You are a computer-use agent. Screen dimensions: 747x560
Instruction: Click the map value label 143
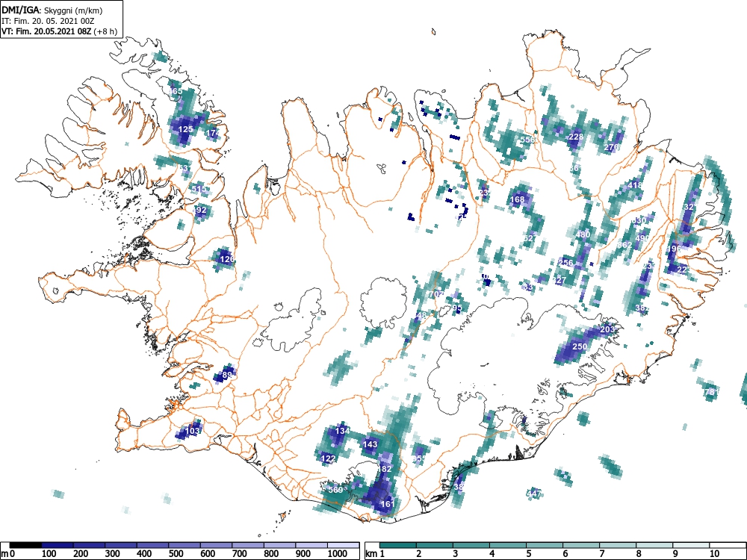pos(371,444)
